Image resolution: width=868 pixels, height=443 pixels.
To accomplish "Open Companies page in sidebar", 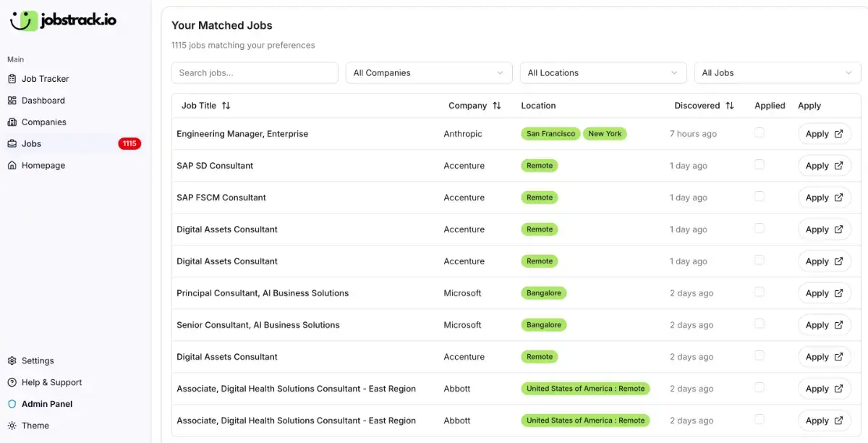I will [x=75, y=122].
